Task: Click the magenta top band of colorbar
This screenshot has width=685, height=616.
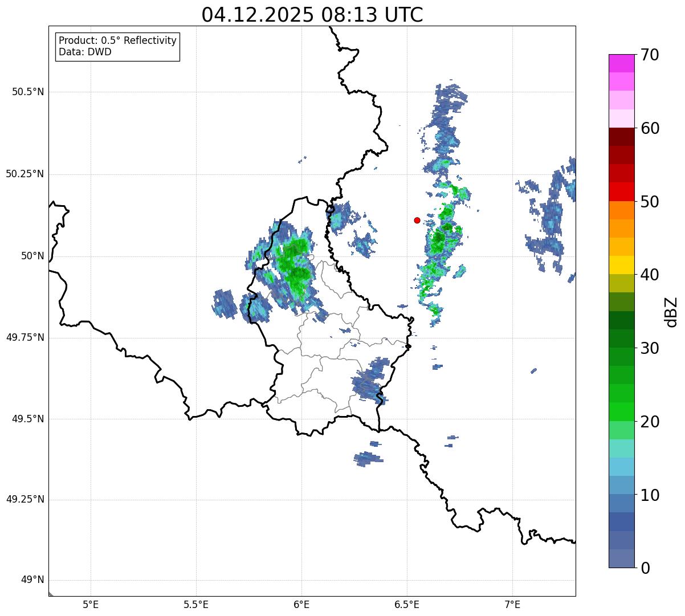Action: click(x=621, y=63)
